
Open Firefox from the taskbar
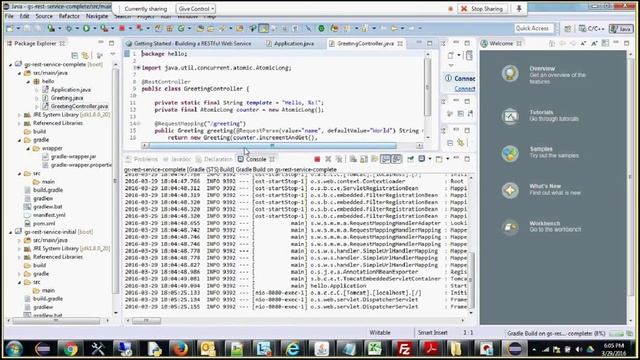(180, 349)
